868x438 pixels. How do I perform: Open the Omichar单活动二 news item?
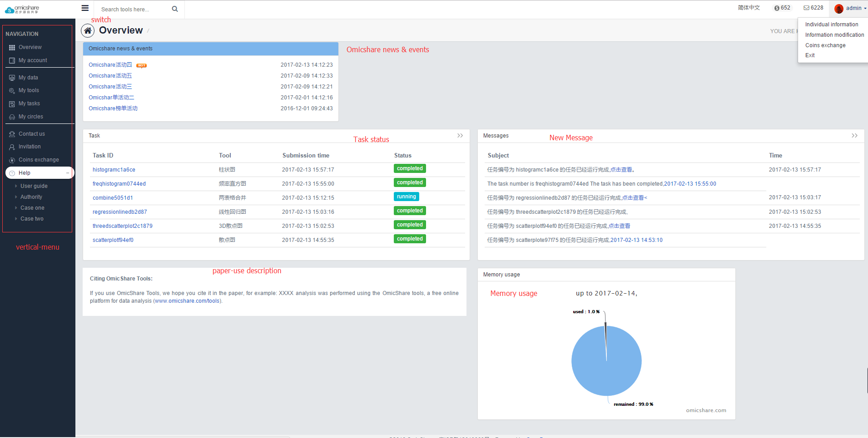coord(111,98)
